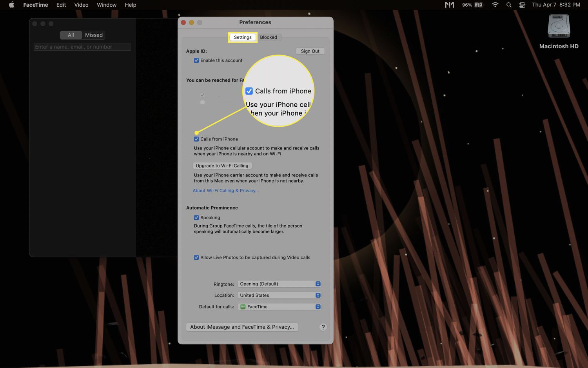The image size is (588, 368).
Task: Uncheck Enable this account checkbox
Action: (196, 60)
